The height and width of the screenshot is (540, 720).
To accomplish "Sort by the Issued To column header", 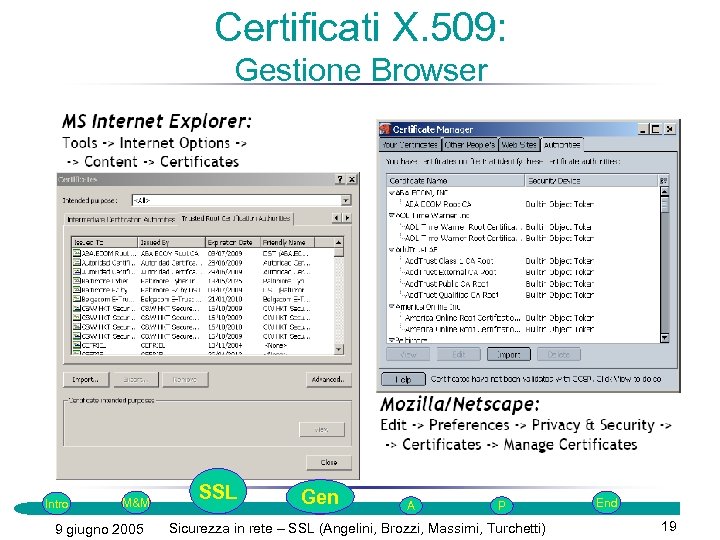I will click(x=105, y=242).
